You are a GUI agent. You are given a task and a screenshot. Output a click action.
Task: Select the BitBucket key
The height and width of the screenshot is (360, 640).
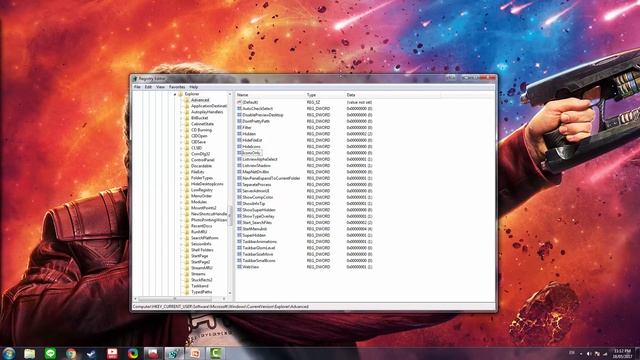[x=200, y=118]
